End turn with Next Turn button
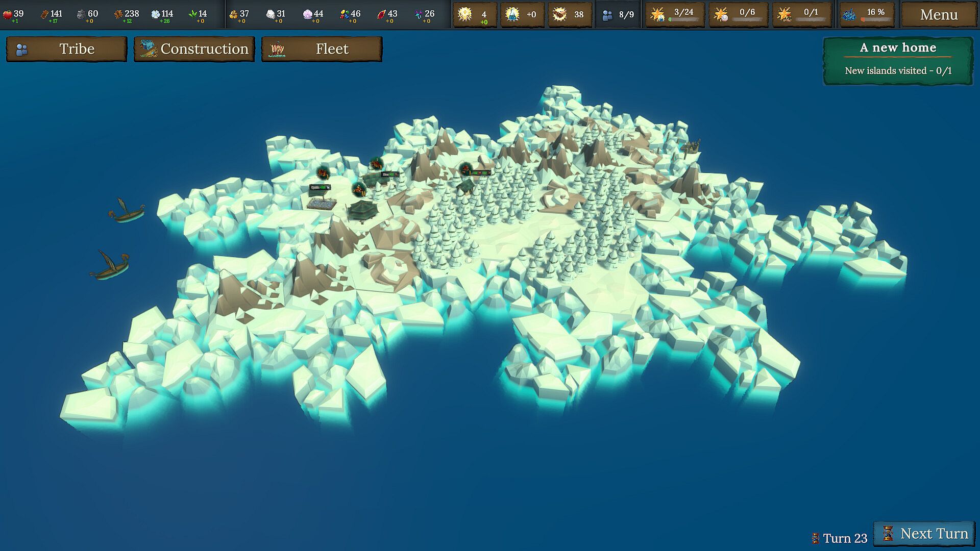This screenshot has height=551, width=980. (924, 534)
